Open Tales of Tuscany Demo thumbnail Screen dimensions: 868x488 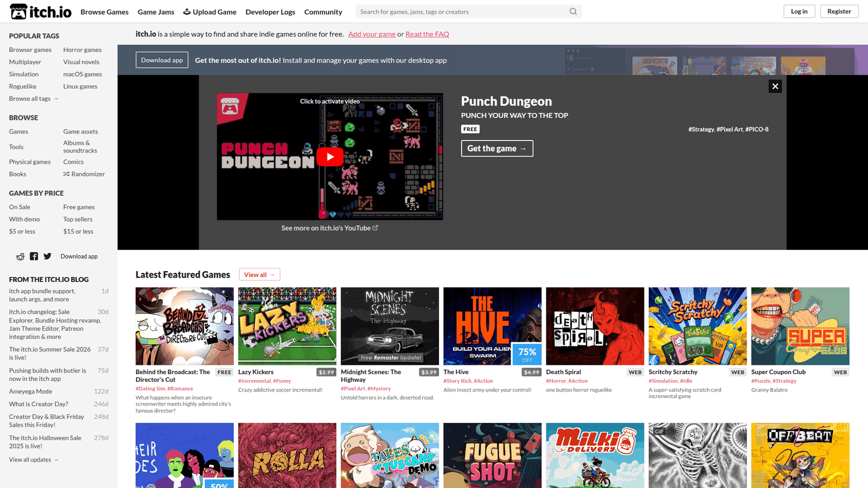pyautogui.click(x=390, y=455)
